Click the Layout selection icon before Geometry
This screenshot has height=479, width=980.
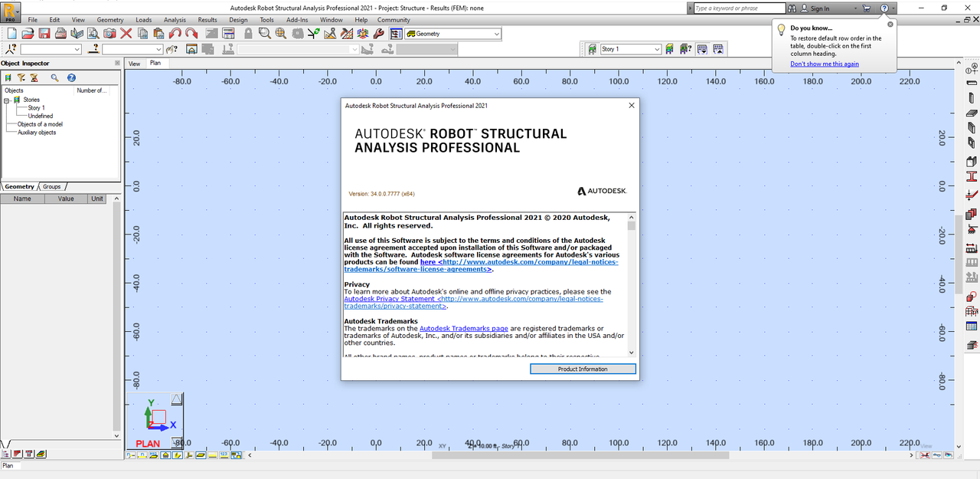pyautogui.click(x=395, y=34)
